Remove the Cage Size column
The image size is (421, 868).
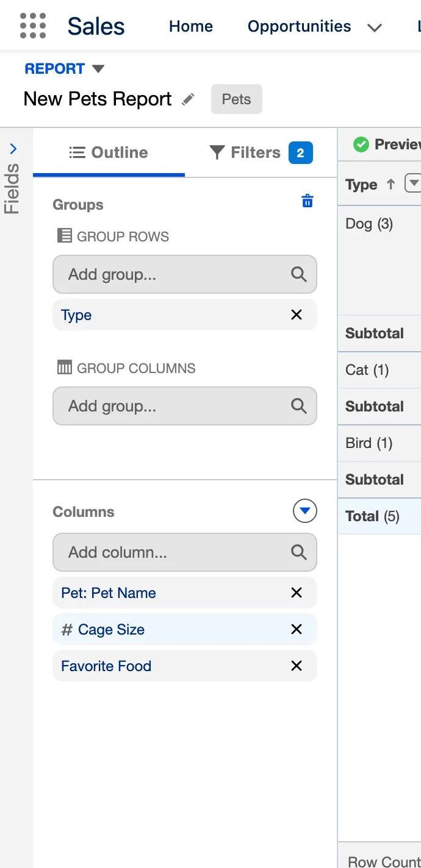pos(297,630)
